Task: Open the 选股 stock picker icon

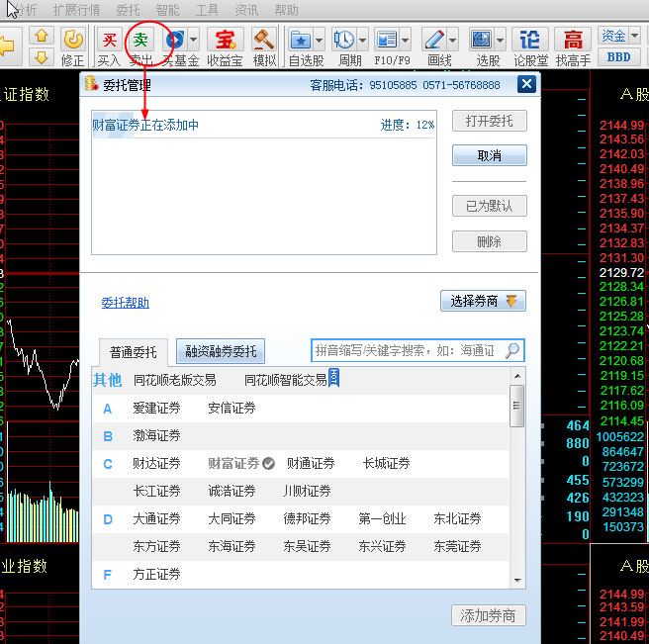Action: pyautogui.click(x=482, y=41)
